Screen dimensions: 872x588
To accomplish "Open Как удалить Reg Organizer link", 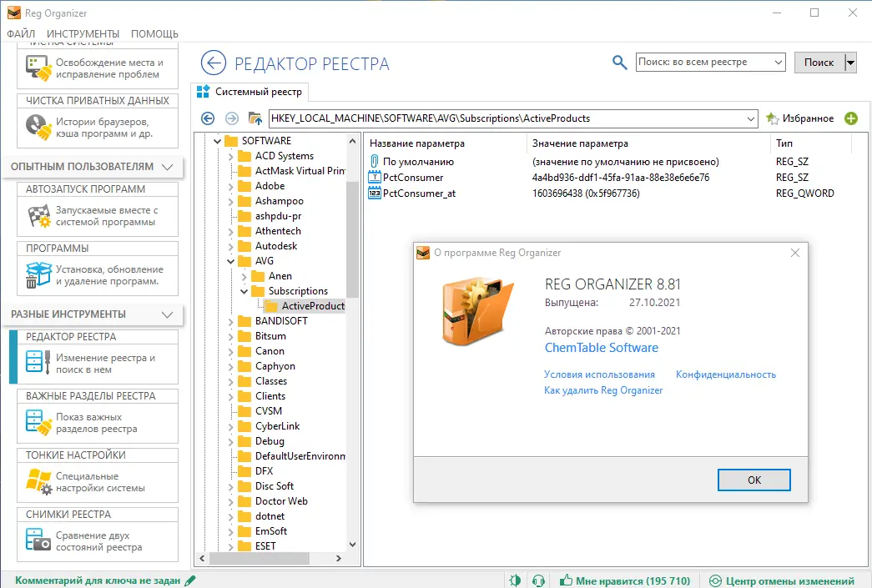I will click(603, 390).
